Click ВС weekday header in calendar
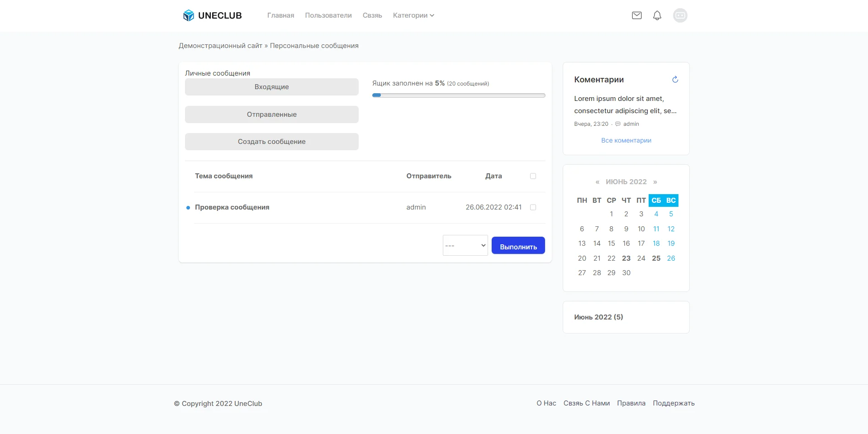Image resolution: width=868 pixels, height=434 pixels. pos(671,200)
